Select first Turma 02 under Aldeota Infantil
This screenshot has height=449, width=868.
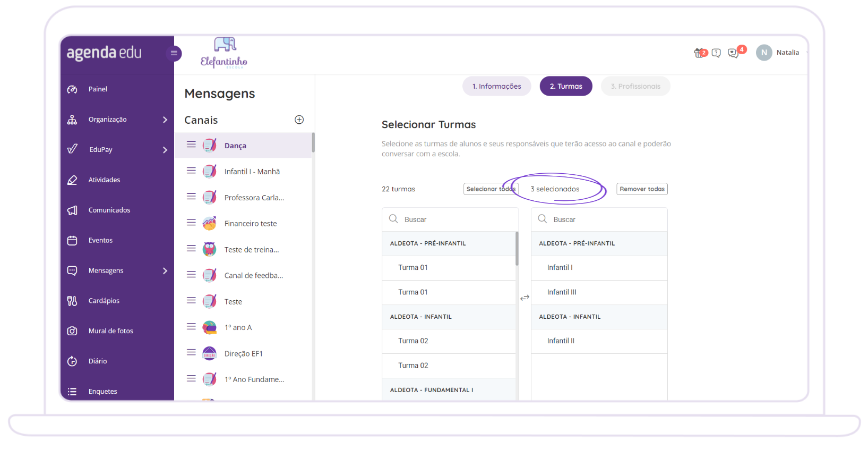[x=449, y=341]
